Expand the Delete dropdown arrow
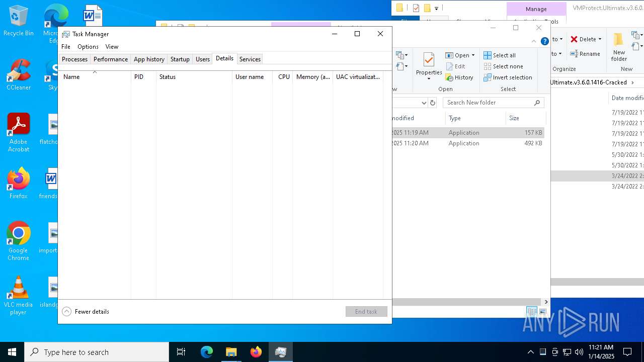The image size is (644, 362). pos(600,39)
